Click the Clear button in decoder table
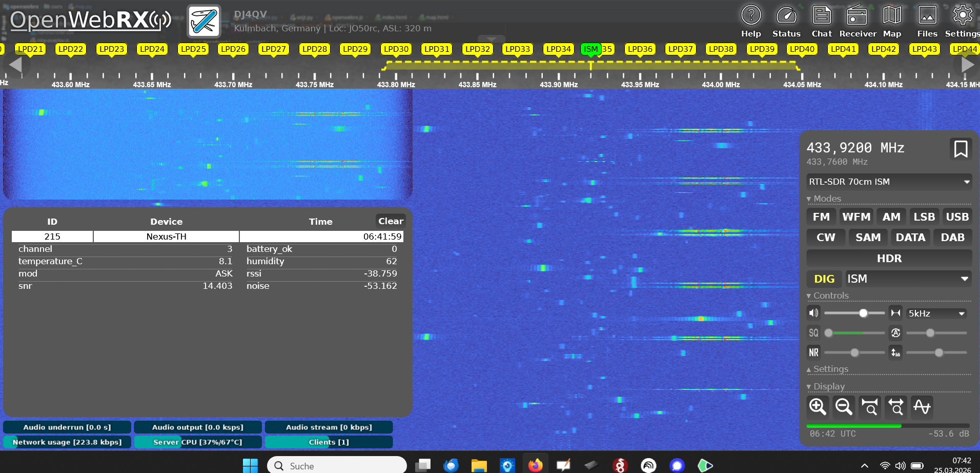This screenshot has height=473, width=980. click(391, 221)
